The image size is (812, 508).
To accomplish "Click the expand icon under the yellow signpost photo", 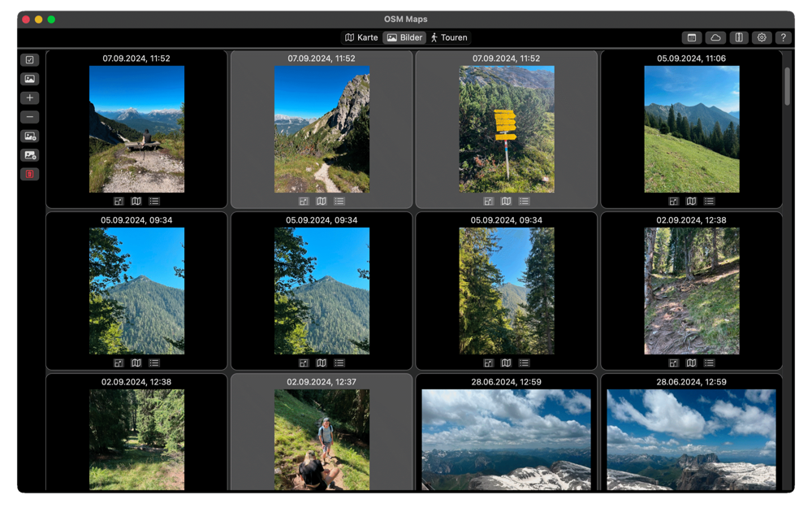I will tap(488, 201).
